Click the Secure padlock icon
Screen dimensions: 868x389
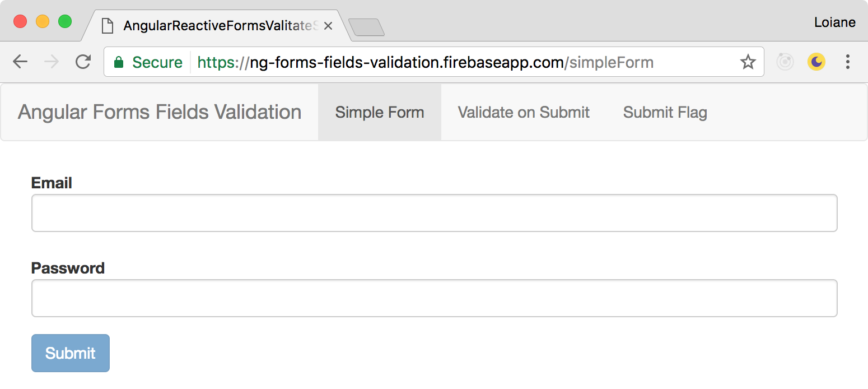119,62
